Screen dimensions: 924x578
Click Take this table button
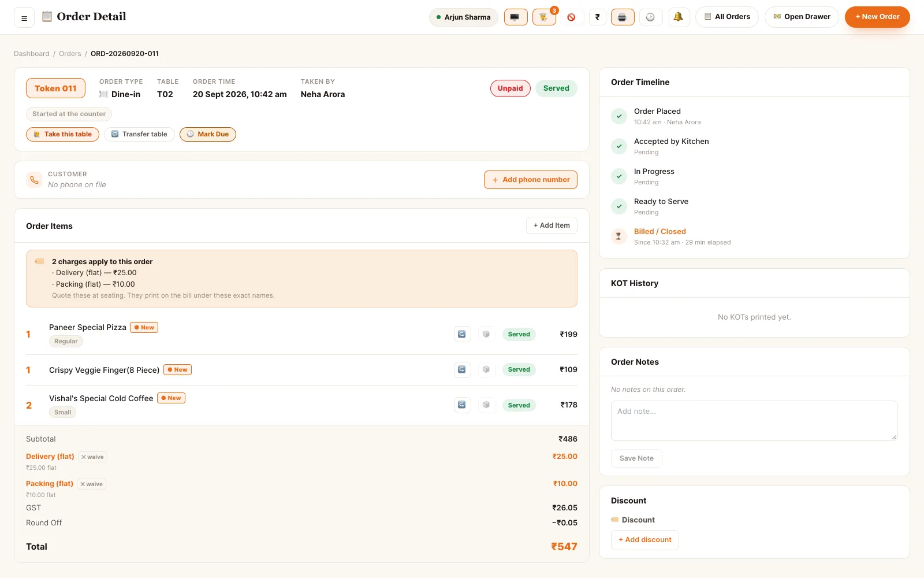pos(62,134)
